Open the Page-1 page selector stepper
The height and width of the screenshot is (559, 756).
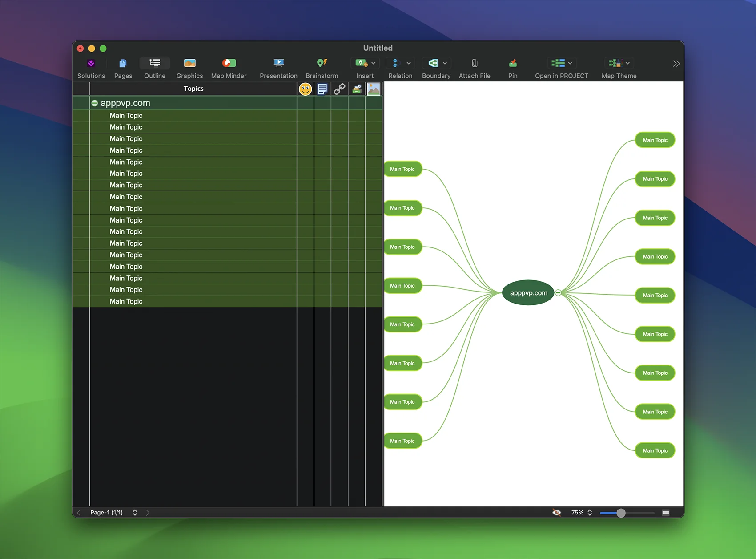135,513
